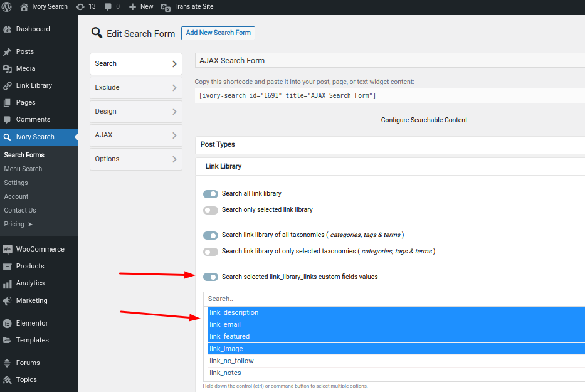585x392 pixels.
Task: Open the AJAX settings tab
Action: [x=136, y=135]
